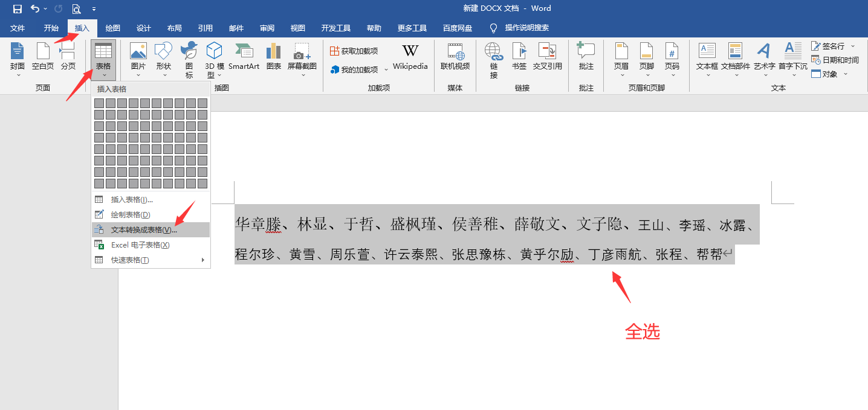Viewport: 868px width, 410px height.
Task: Click the name 许云泰熙 in the document
Action: pos(411,255)
